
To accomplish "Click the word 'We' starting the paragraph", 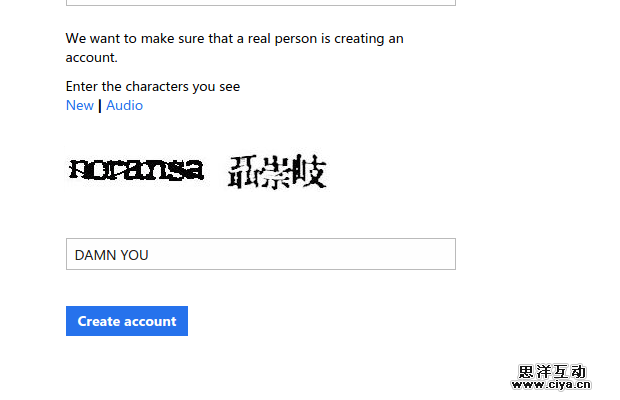I will pos(76,39).
